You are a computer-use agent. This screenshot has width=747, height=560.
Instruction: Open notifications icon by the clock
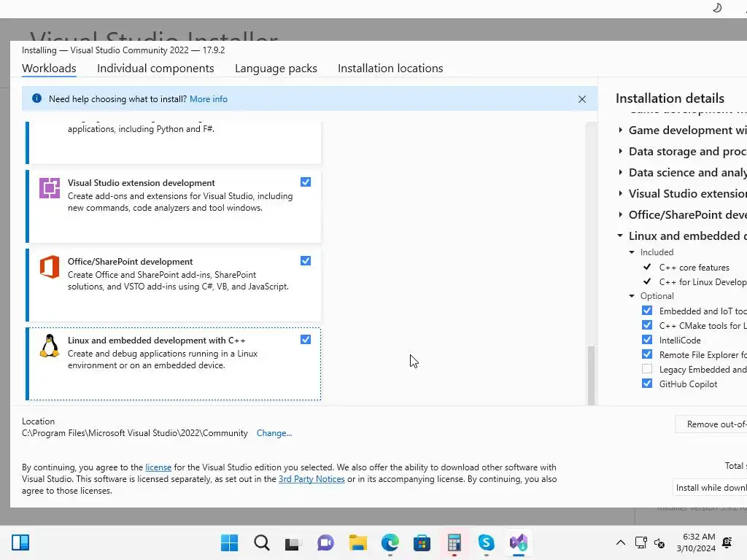(727, 542)
